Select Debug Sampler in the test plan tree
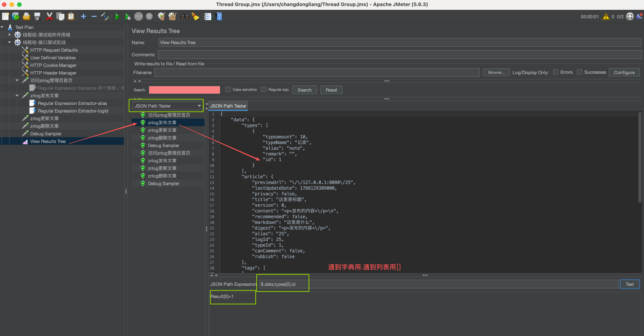The height and width of the screenshot is (336, 644). [x=46, y=134]
